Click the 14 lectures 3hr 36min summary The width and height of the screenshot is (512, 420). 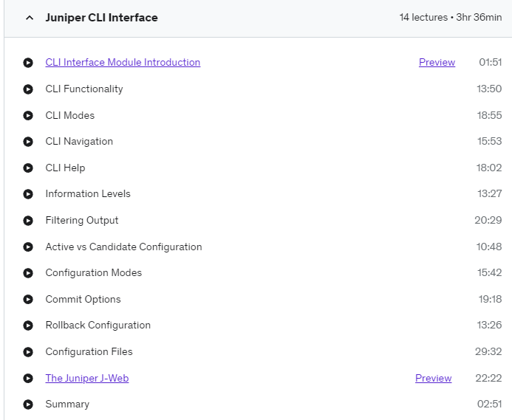[451, 17]
